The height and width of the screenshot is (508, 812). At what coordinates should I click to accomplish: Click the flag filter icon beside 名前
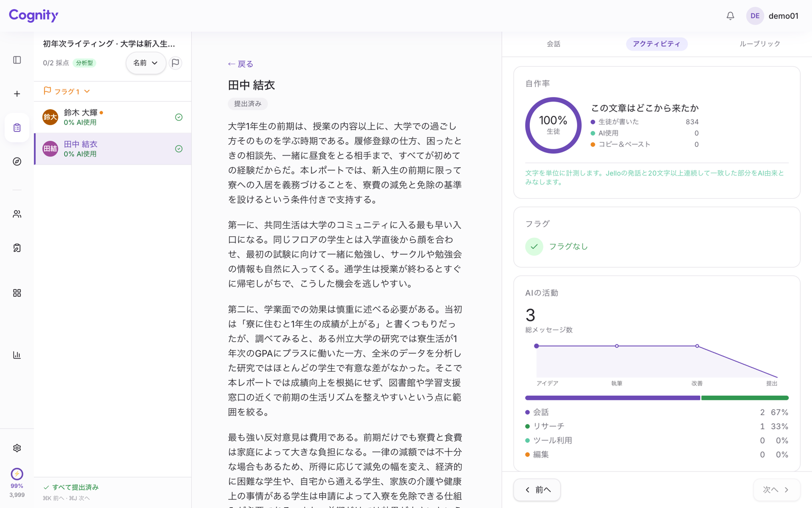pos(176,63)
